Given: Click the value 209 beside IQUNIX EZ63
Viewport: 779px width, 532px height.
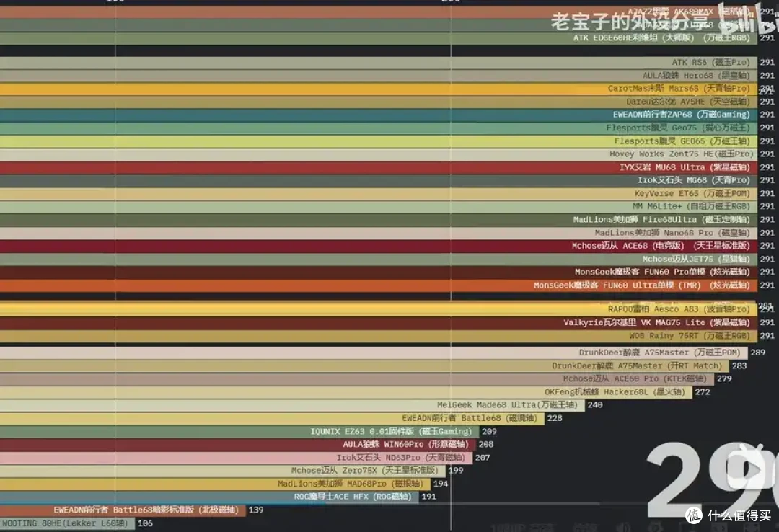Looking at the screenshot, I should [x=489, y=431].
